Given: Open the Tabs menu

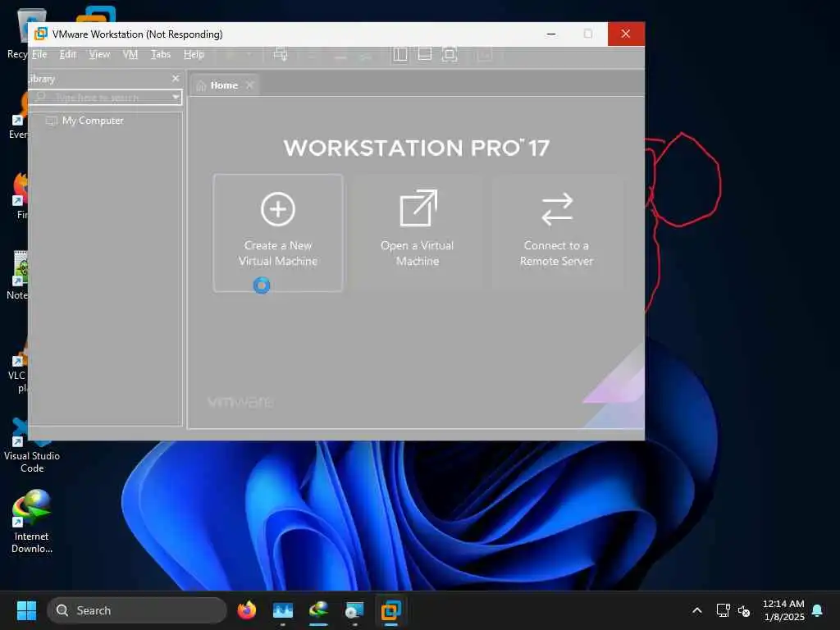Looking at the screenshot, I should [160, 54].
